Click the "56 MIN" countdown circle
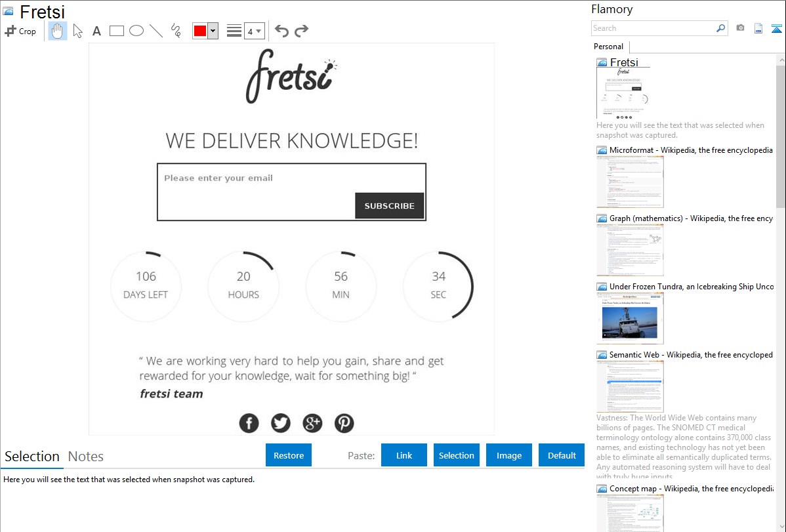This screenshot has width=786, height=532. pos(341,286)
